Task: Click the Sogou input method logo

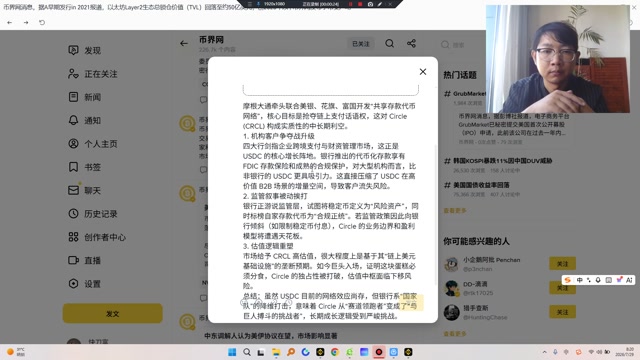Action: click(x=568, y=280)
